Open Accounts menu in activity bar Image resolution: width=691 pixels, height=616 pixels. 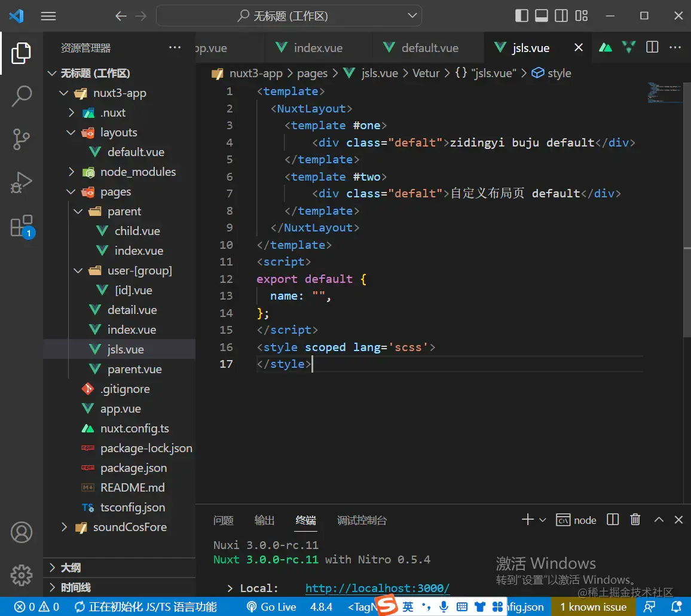point(21,532)
